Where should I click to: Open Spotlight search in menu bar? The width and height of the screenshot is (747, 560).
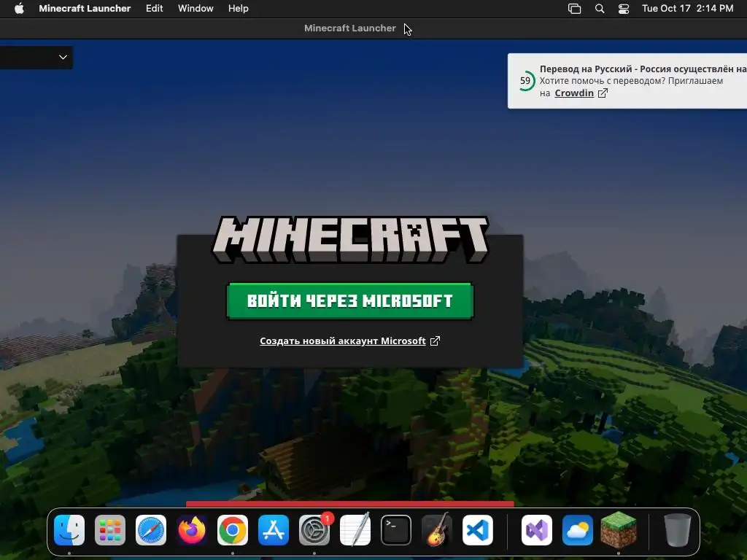pyautogui.click(x=600, y=9)
